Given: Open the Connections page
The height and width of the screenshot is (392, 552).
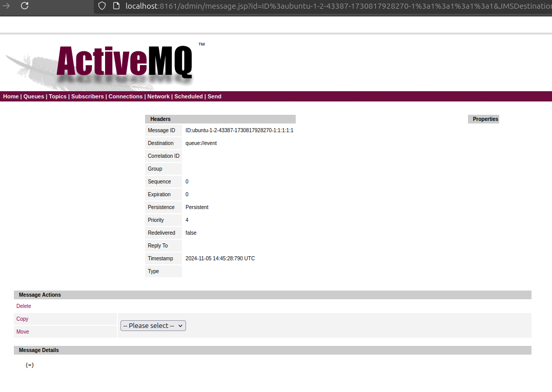Looking at the screenshot, I should 126,96.
